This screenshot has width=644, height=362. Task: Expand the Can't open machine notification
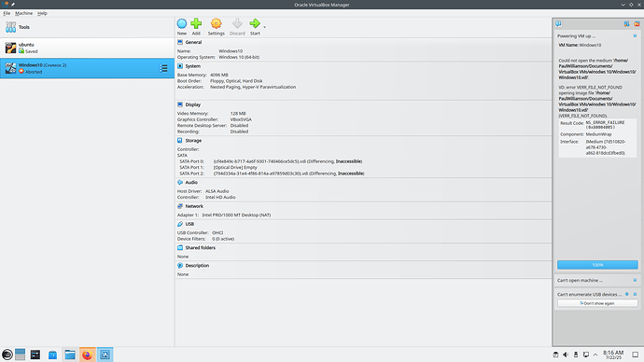pyautogui.click(x=580, y=280)
